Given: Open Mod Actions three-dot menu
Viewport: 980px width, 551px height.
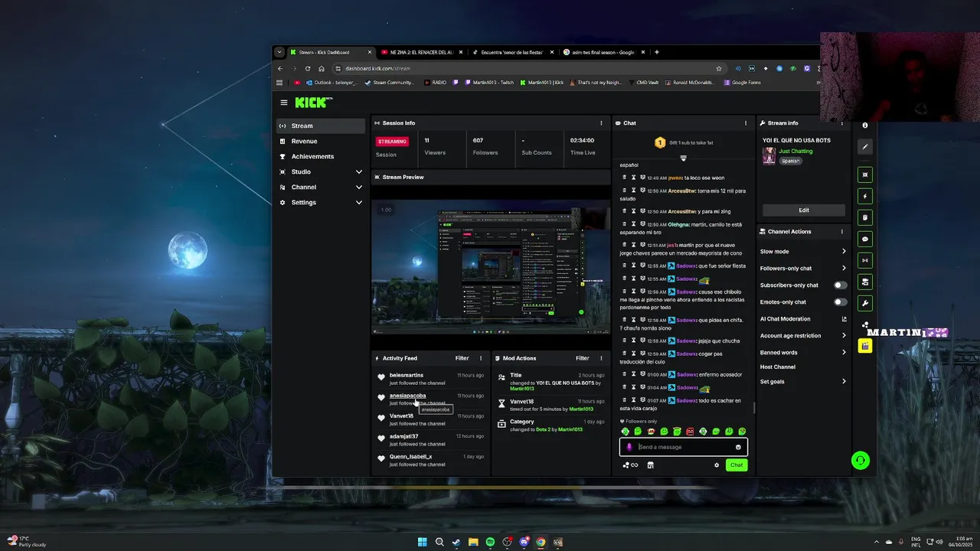Looking at the screenshot, I should [601, 358].
